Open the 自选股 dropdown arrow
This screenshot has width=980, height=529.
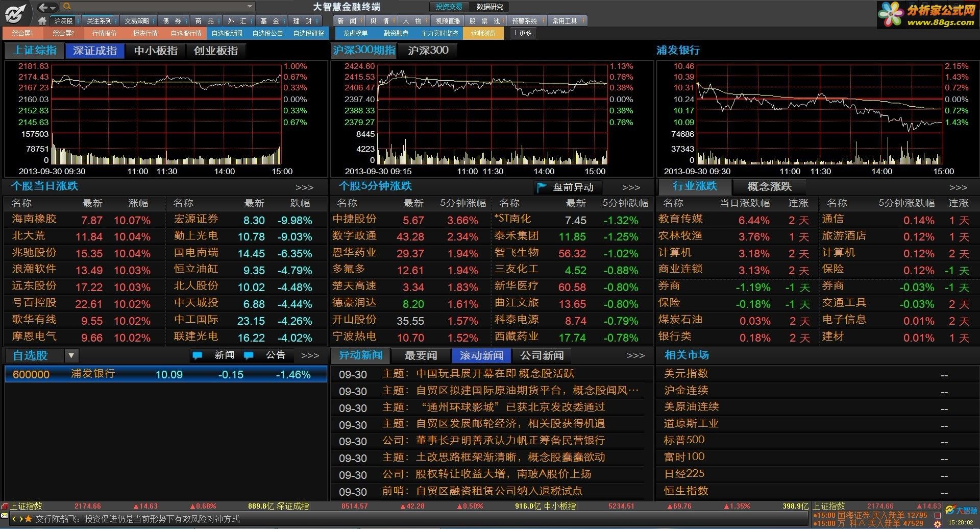[x=71, y=355]
